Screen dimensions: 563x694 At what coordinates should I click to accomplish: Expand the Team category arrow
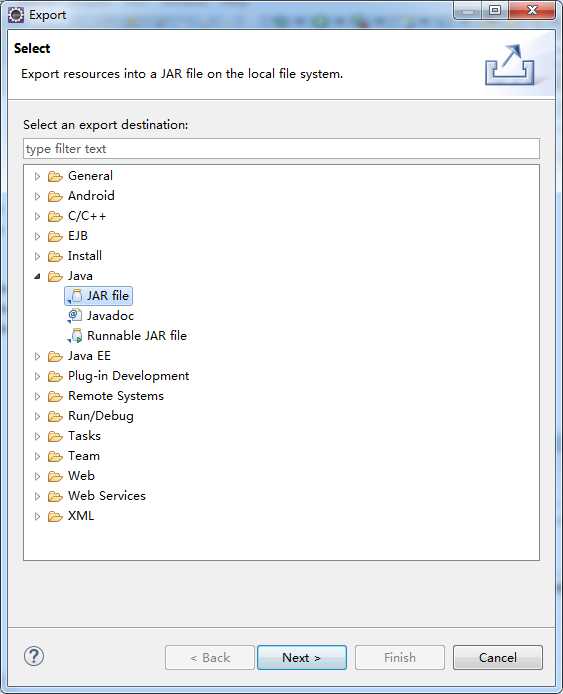pyautogui.click(x=37, y=456)
